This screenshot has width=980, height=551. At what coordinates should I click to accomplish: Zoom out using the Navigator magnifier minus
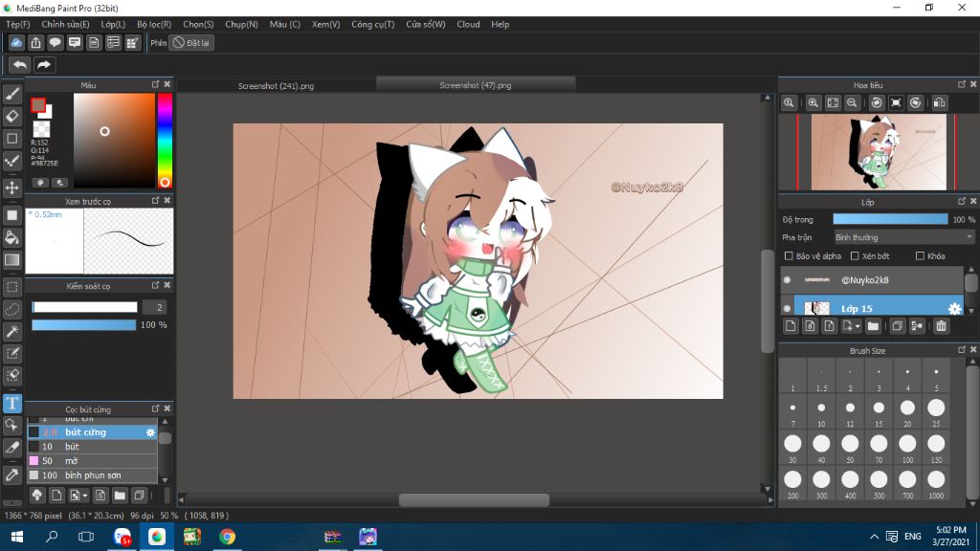pos(852,103)
